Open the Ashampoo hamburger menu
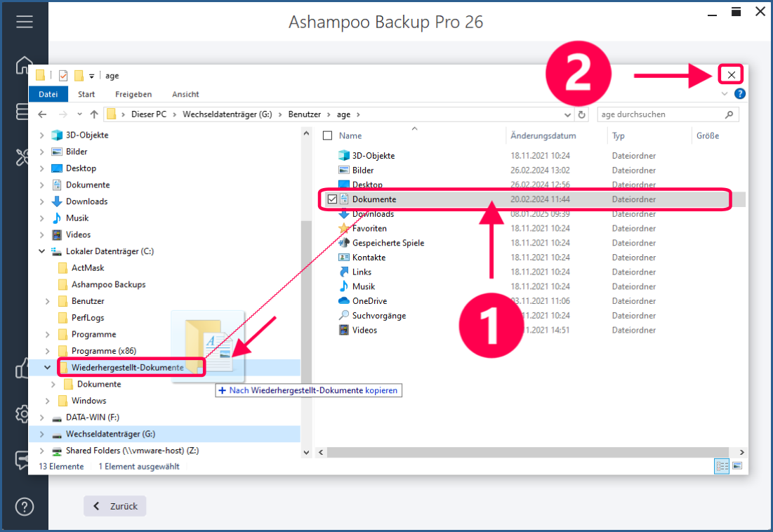Viewport: 773px width, 532px height. coord(24,22)
